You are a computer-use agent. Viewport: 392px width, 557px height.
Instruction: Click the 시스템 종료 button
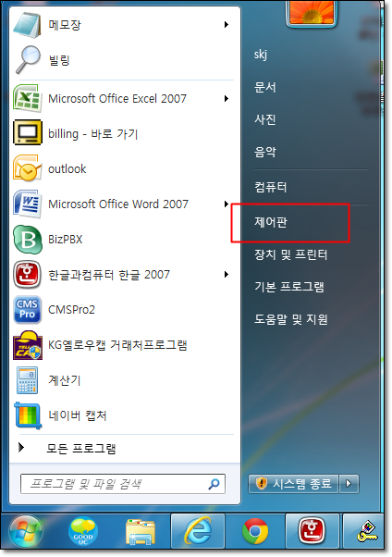pos(294,484)
